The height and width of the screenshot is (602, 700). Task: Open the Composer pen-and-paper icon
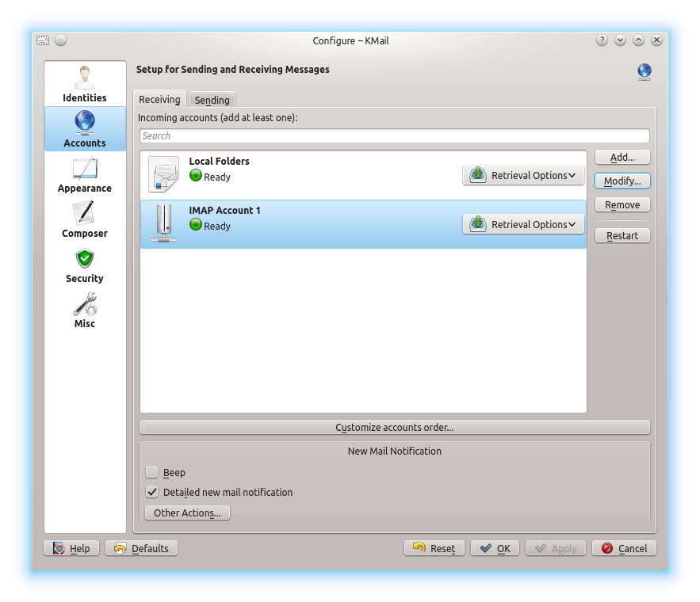(x=84, y=213)
